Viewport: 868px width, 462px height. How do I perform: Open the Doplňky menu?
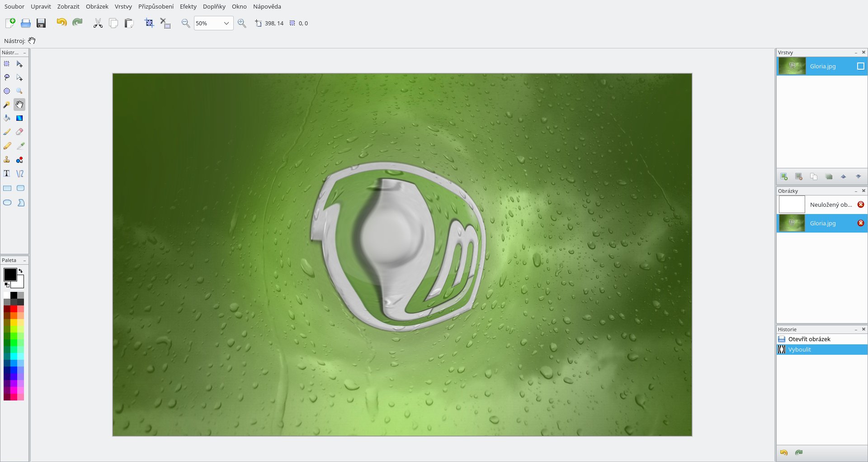click(x=214, y=6)
